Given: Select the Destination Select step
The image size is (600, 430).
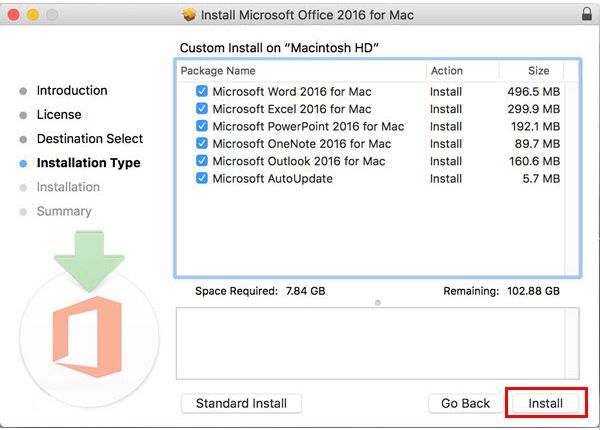Looking at the screenshot, I should [x=90, y=138].
